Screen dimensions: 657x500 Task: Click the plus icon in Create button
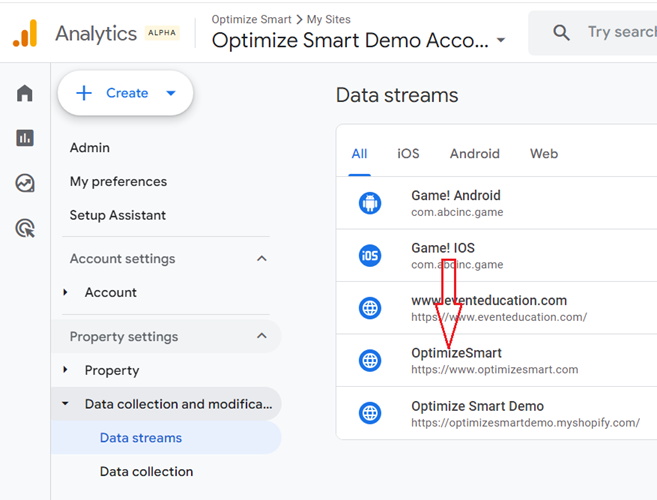pos(84,93)
